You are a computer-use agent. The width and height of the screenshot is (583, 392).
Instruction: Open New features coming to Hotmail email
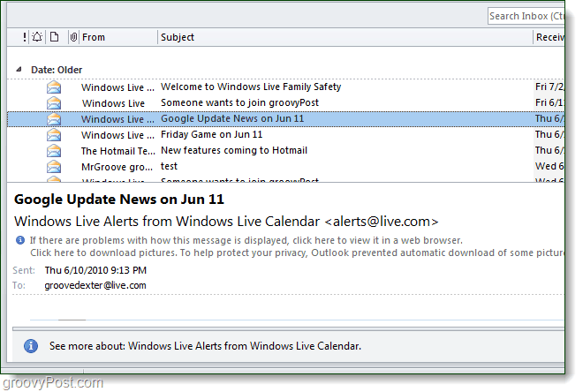tap(234, 150)
